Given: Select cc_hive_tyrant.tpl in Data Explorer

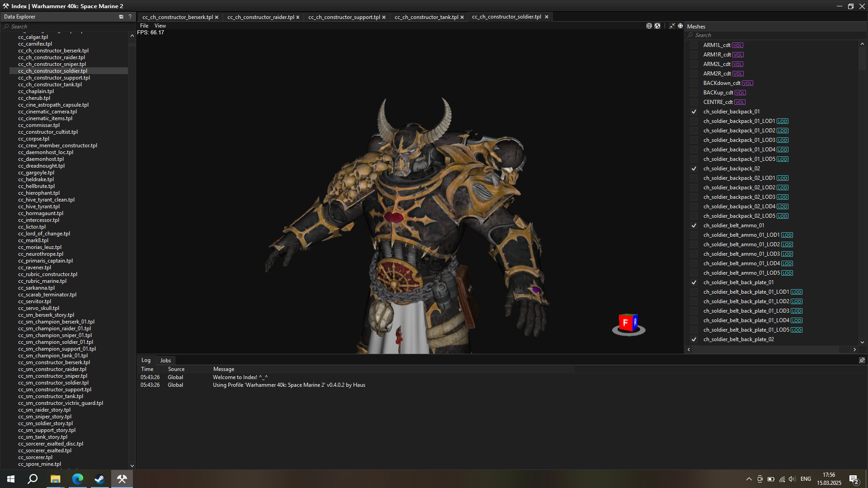Looking at the screenshot, I should (39, 206).
